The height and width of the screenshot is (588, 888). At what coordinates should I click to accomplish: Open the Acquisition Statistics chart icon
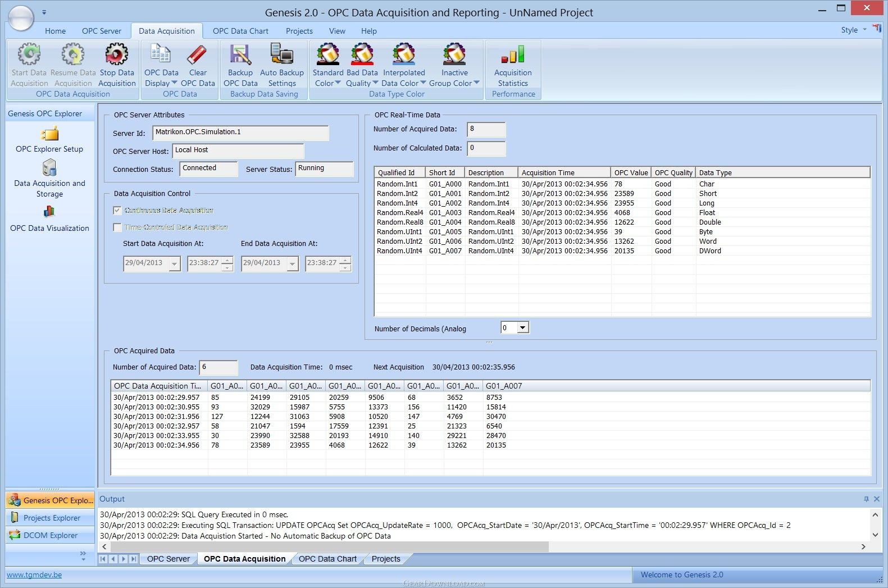513,54
